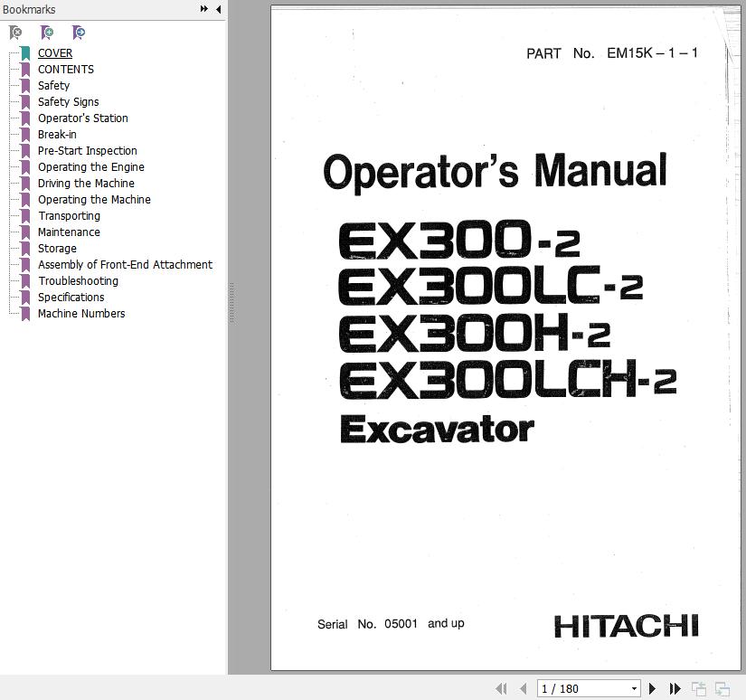Open Assembly of Front-End Attachment bookmark

click(125, 264)
